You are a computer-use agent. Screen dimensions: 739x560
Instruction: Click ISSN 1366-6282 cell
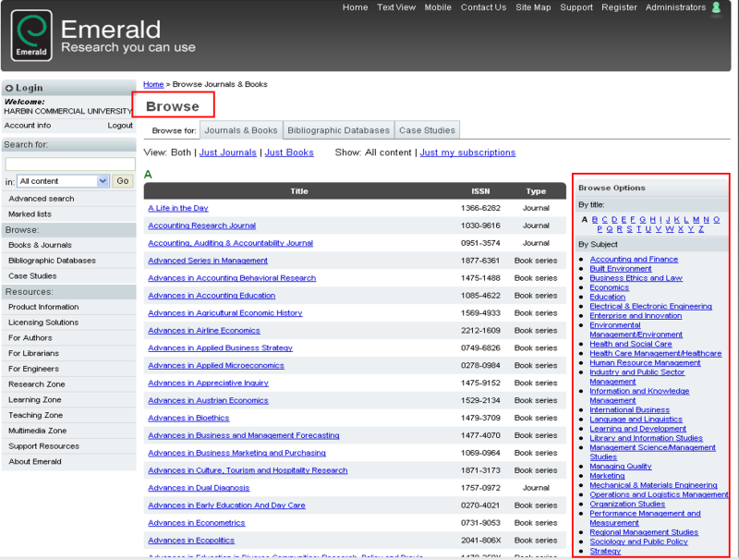[480, 208]
